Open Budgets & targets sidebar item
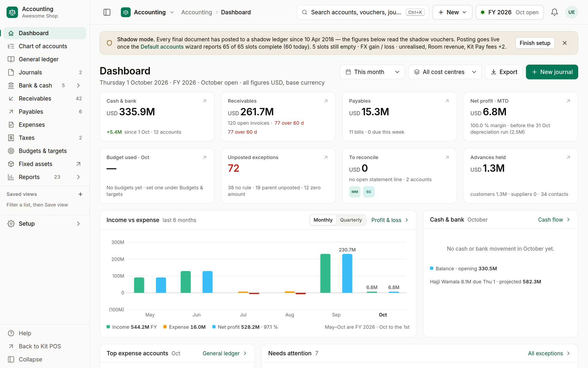 coord(45,151)
